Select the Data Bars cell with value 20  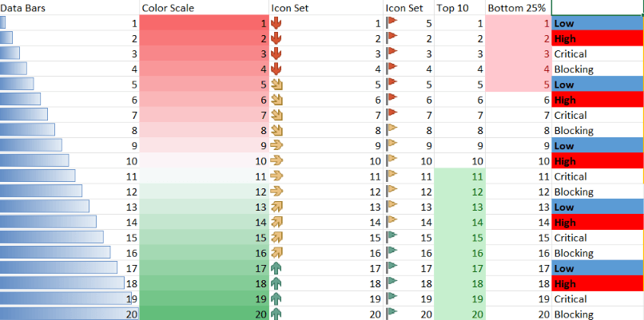[70, 314]
